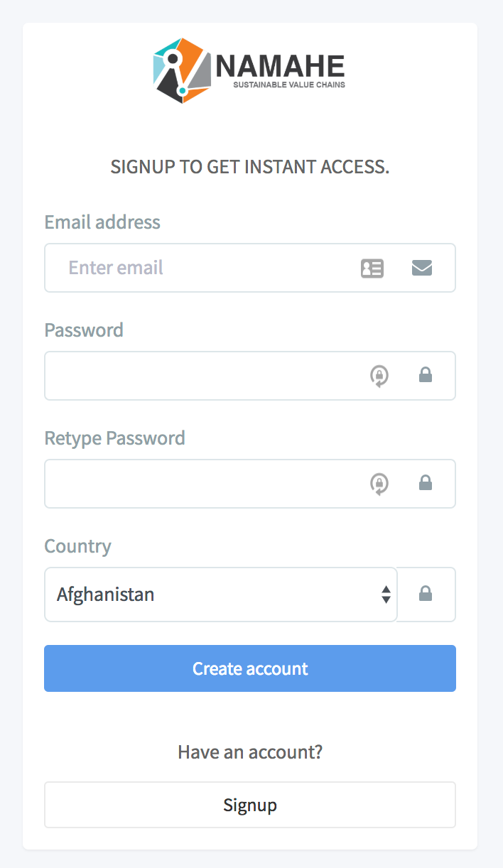The image size is (503, 868).
Task: Click the envelope icon in email field
Action: tap(422, 268)
